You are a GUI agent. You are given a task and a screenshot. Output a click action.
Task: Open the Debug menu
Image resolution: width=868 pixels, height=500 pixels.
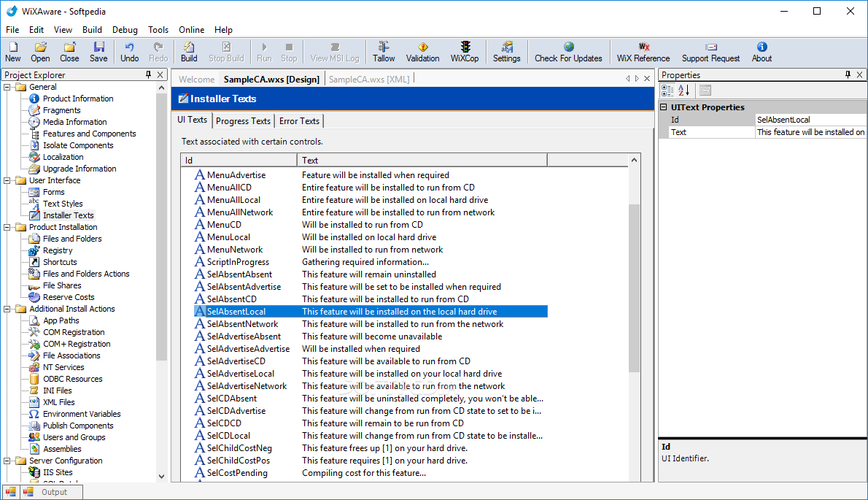tap(125, 30)
